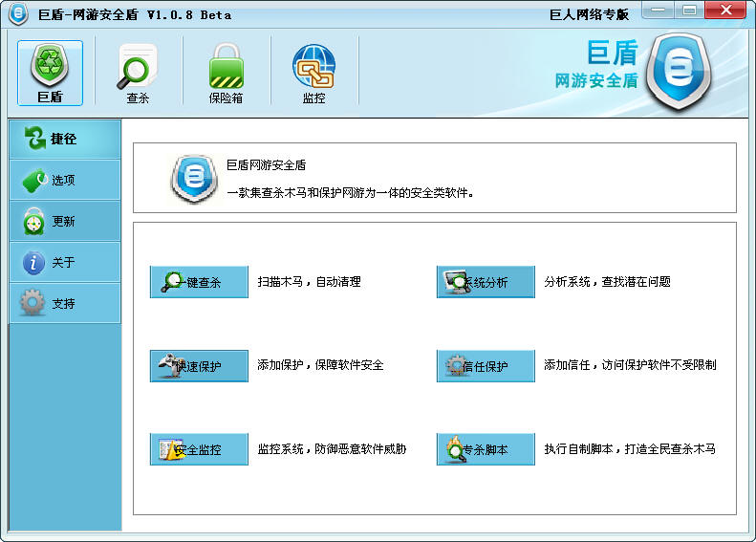Start 一键查杀 one-click scan button
The width and height of the screenshot is (756, 542).
pyautogui.click(x=199, y=282)
